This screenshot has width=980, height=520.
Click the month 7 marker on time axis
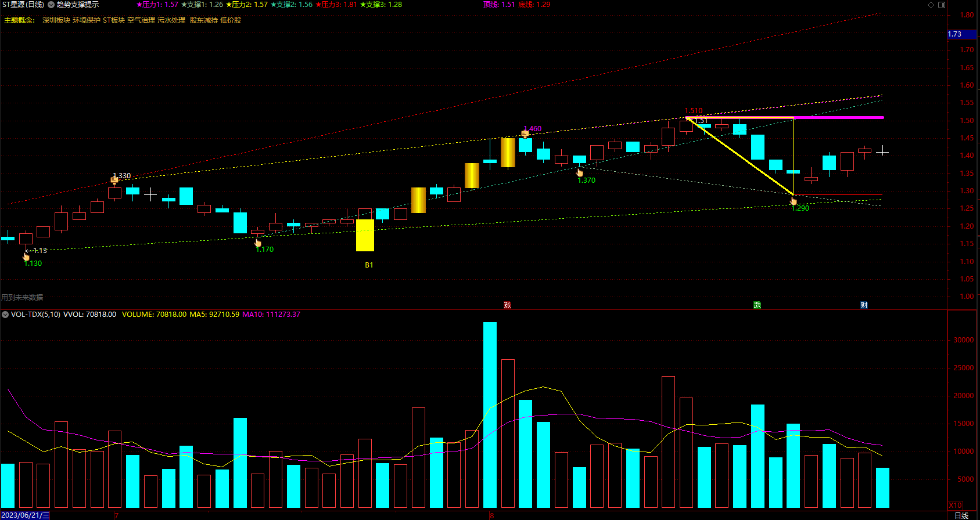117,515
